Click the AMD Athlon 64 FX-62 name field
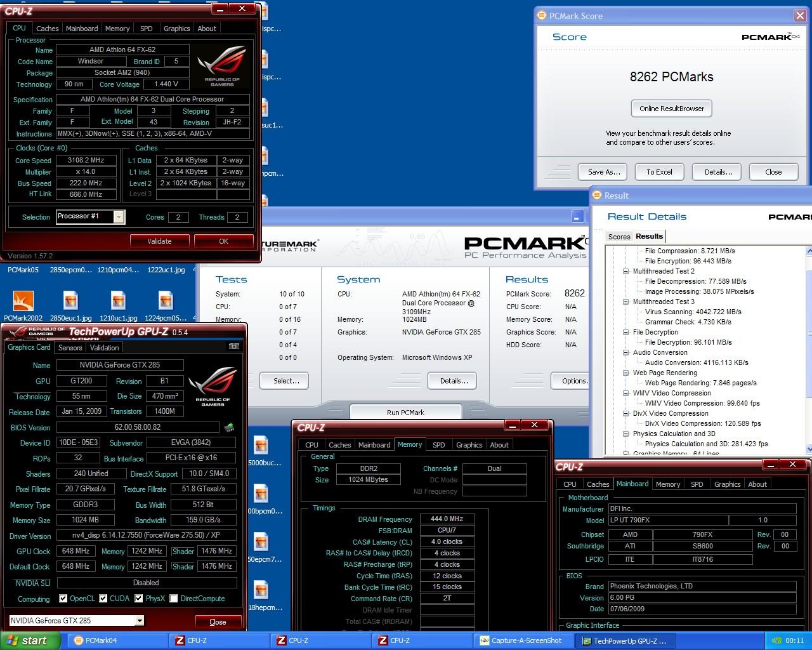This screenshot has height=650, width=812. pyautogui.click(x=122, y=50)
